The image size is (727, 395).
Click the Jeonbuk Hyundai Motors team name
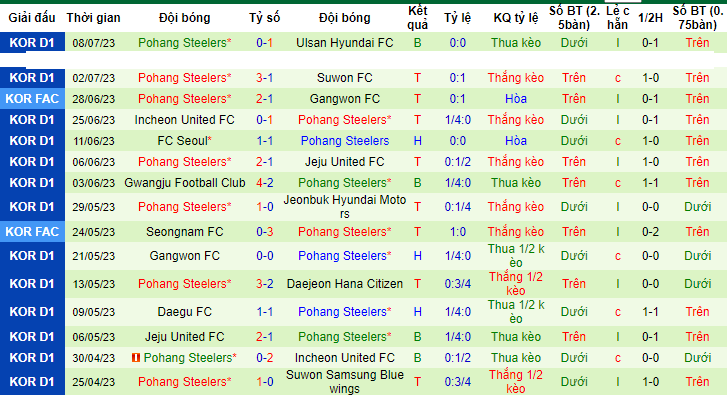(x=344, y=207)
